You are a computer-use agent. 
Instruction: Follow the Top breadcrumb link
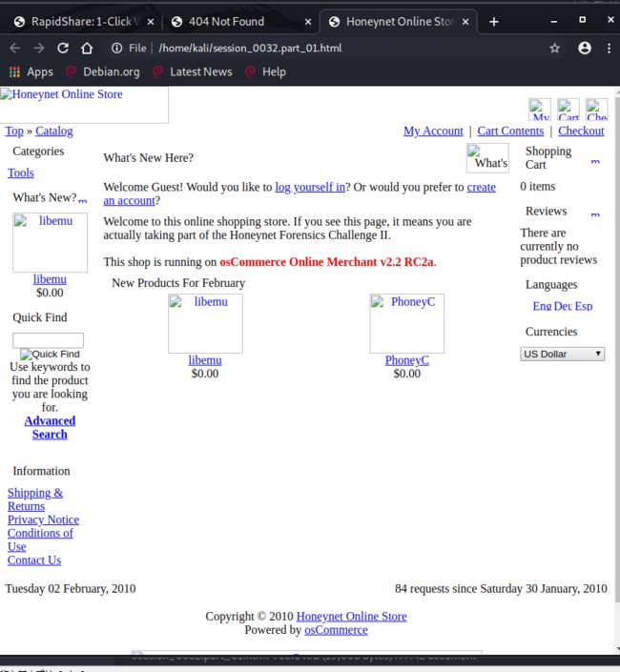coord(14,131)
